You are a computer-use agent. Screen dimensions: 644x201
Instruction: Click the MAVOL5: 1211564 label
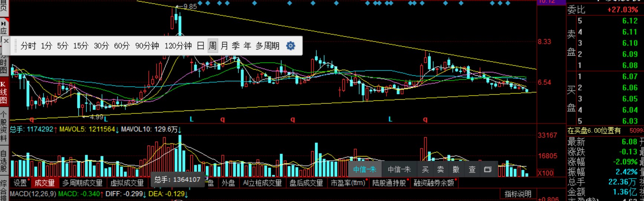(x=87, y=129)
